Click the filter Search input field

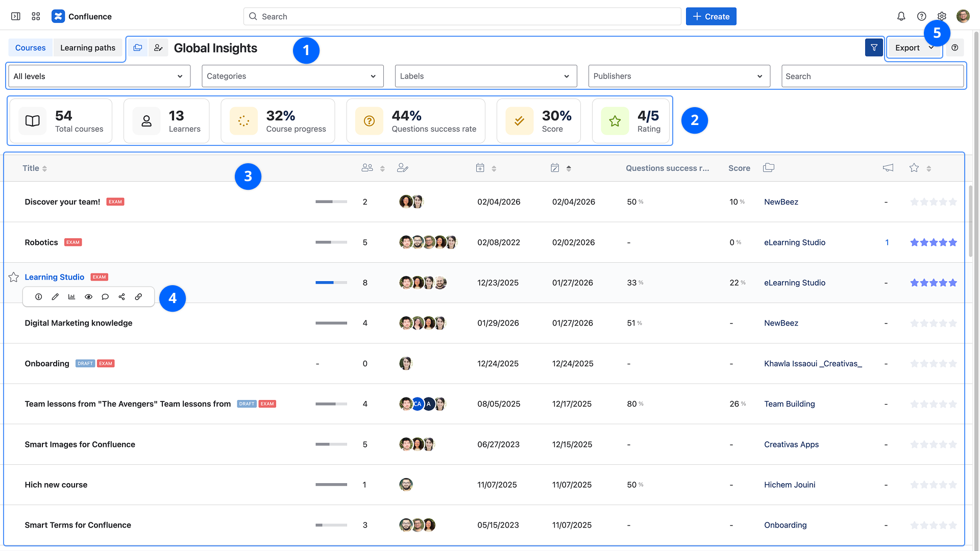click(872, 76)
